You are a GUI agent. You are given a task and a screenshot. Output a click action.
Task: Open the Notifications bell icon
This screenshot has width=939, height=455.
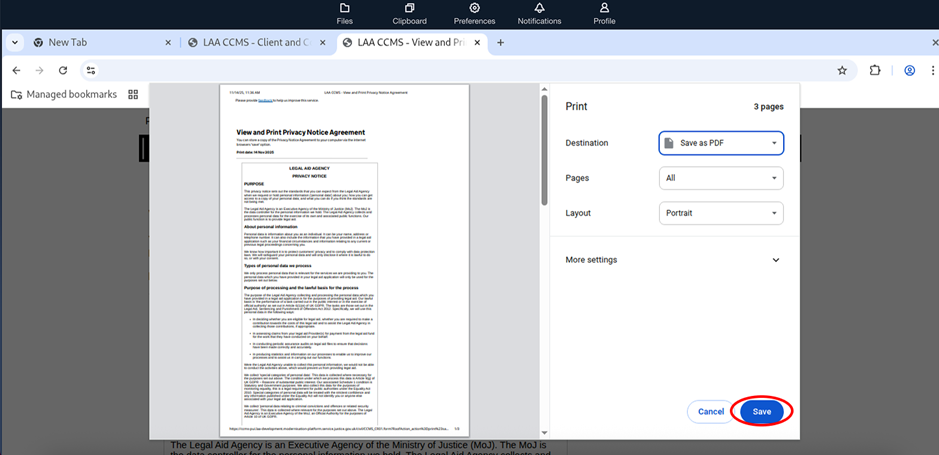(539, 13)
